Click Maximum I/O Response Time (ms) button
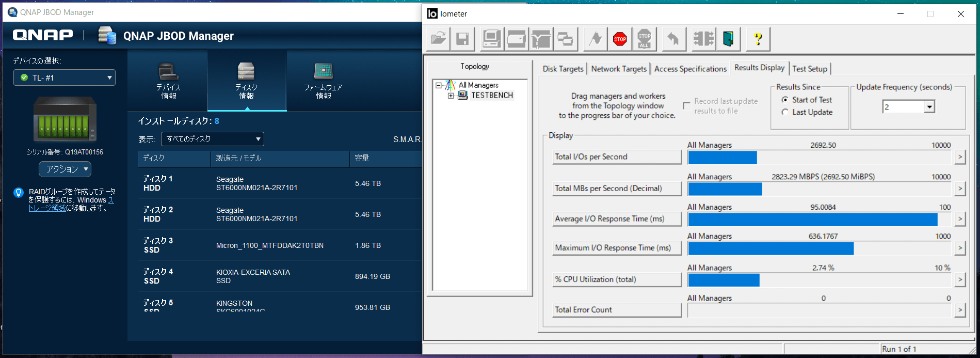Viewport: 980px width, 358px height. click(x=617, y=248)
